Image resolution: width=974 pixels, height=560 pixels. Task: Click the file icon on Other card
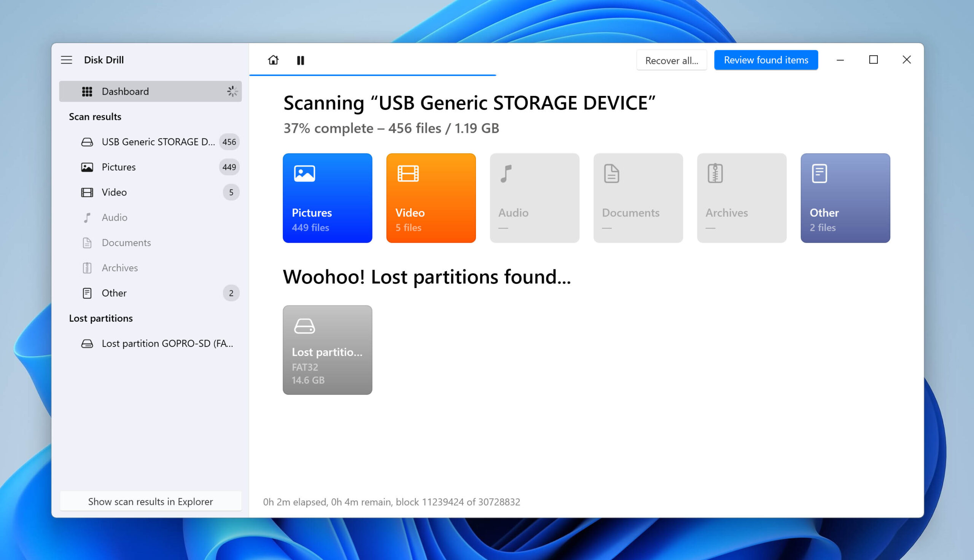click(820, 174)
